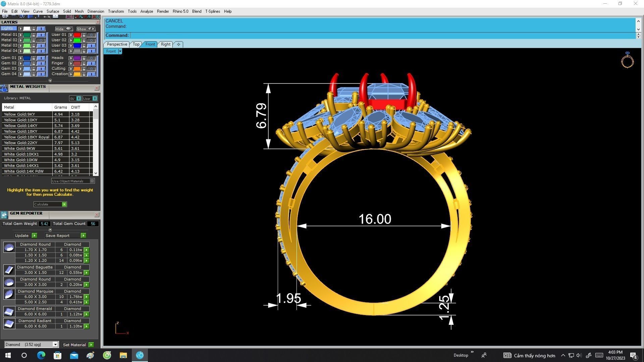
Task: Click green arrow next to 1.10tw row
Action: 87,326
